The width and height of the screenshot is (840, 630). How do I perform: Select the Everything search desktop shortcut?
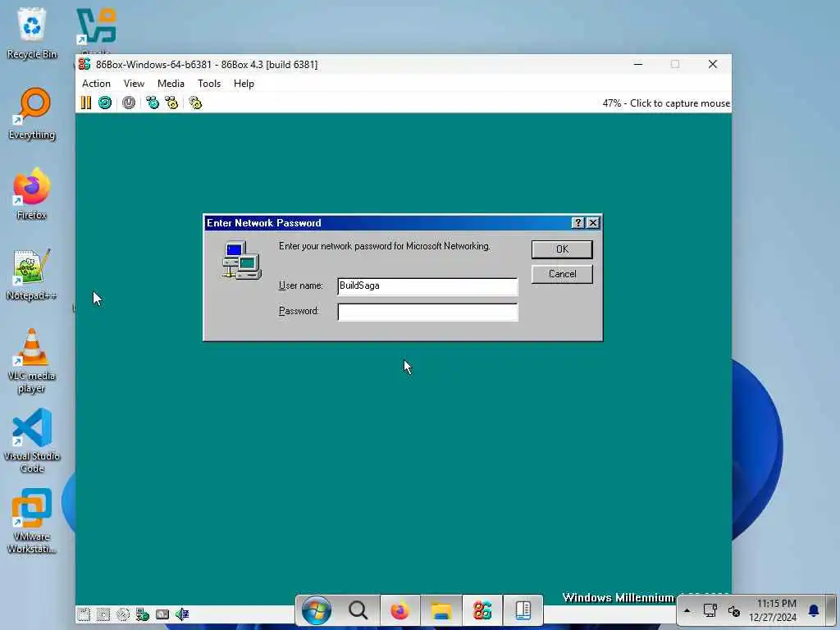(32, 113)
